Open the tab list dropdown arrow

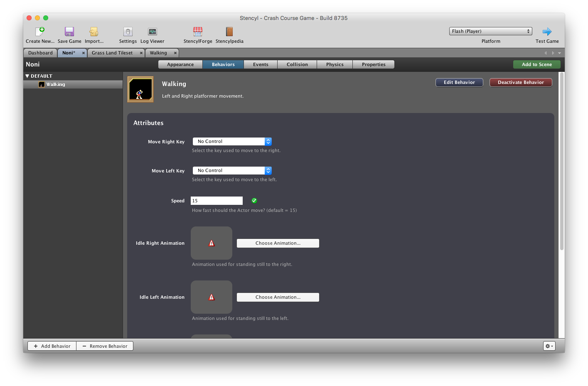click(x=559, y=53)
